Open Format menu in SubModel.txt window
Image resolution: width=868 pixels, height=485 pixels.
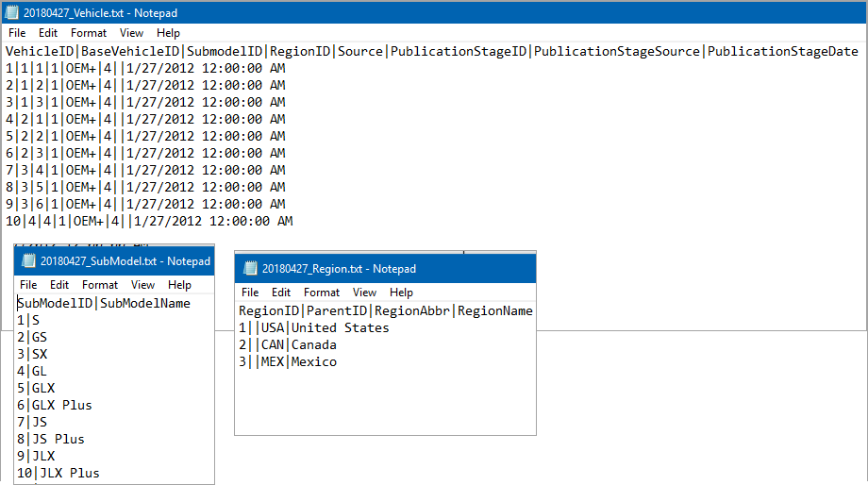100,285
